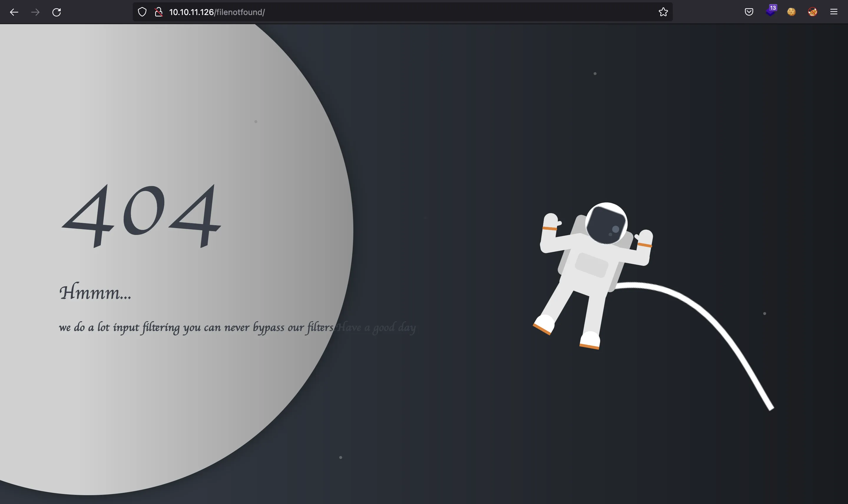The image size is (848, 504).
Task: Open the Firefox hamburger menu
Action: point(834,12)
